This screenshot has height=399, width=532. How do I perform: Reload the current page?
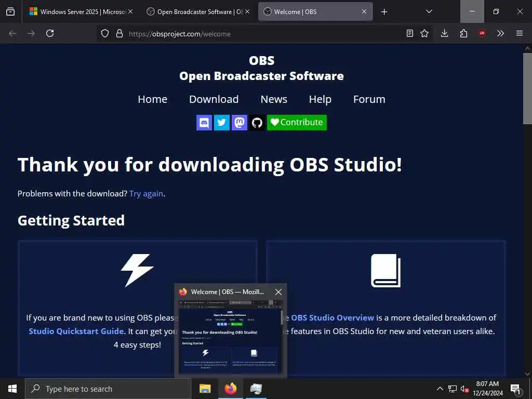tap(50, 33)
